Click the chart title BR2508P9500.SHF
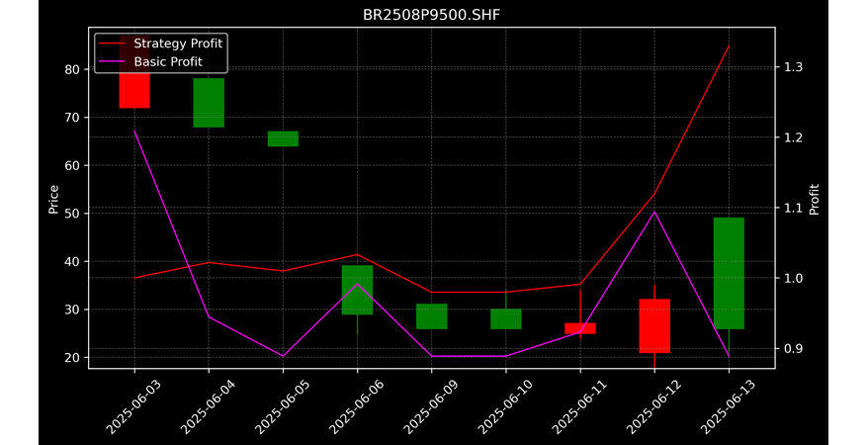868x445 pixels. pyautogui.click(x=431, y=15)
